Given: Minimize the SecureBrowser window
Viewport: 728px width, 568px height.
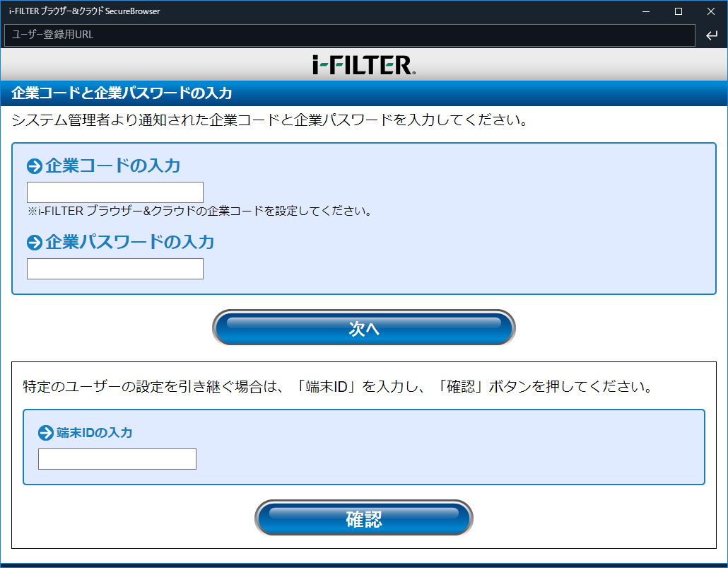Looking at the screenshot, I should click(645, 11).
